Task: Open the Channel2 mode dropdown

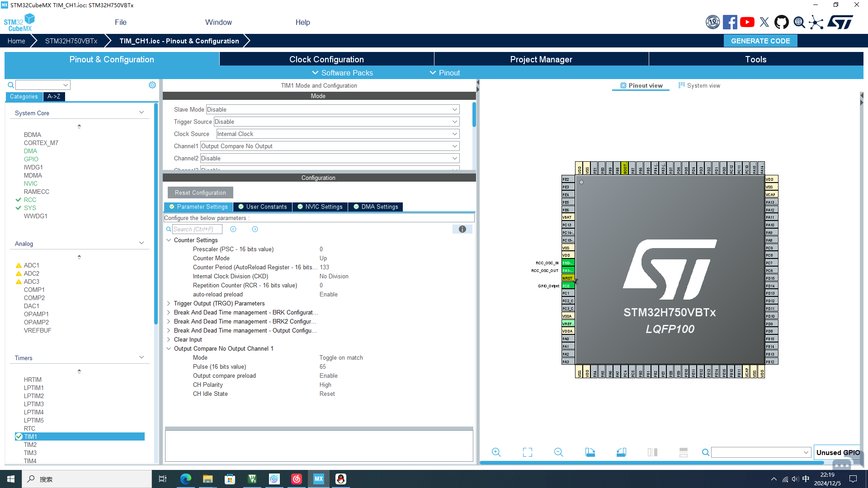Action: click(x=330, y=158)
